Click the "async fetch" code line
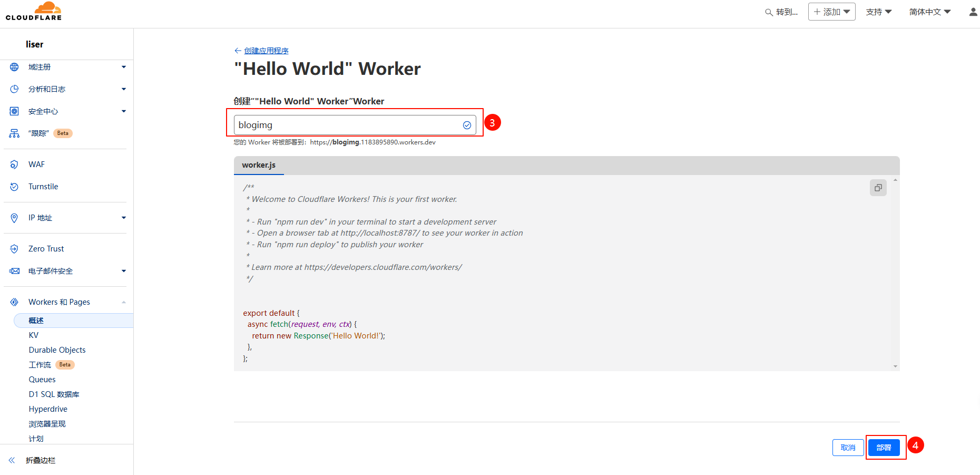 point(302,324)
